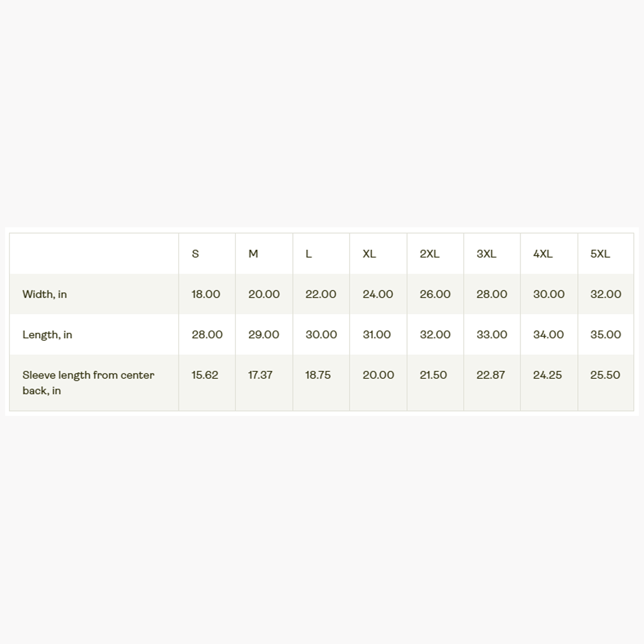
Task: Click the M size column header
Action: point(253,254)
